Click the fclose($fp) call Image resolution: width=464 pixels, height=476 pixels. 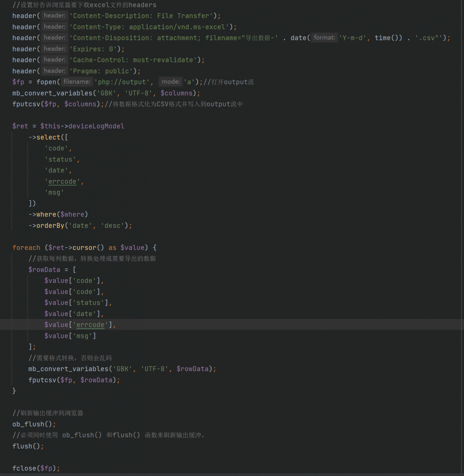pyautogui.click(x=36, y=468)
